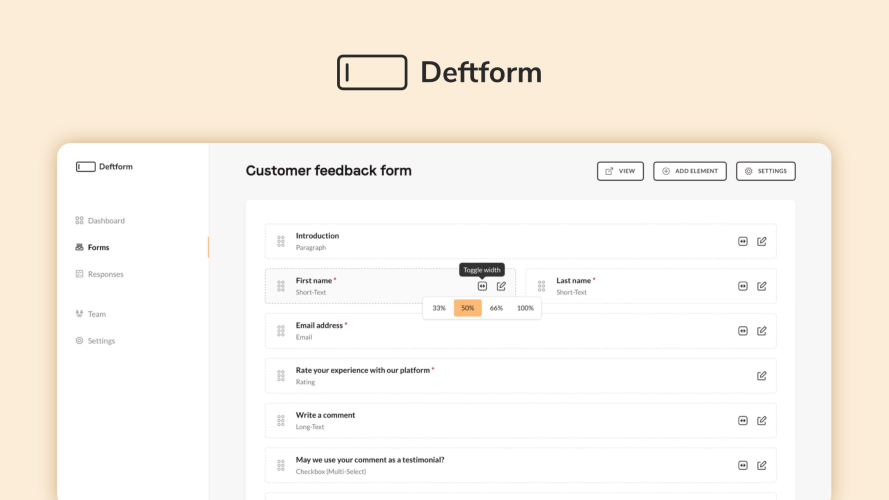Toggle width of the Introduction element

click(x=743, y=241)
